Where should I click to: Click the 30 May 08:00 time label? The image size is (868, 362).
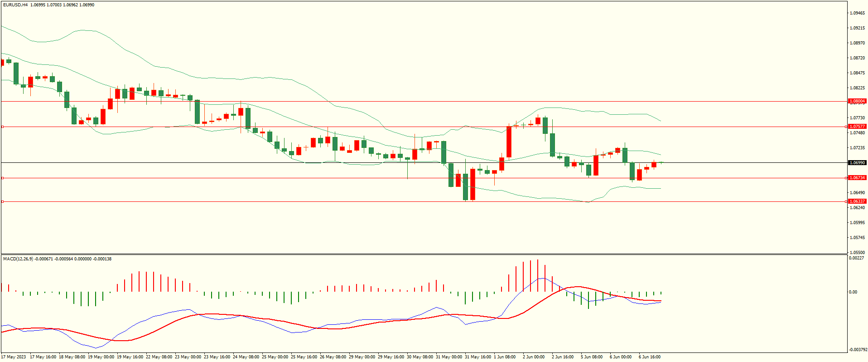point(420,357)
